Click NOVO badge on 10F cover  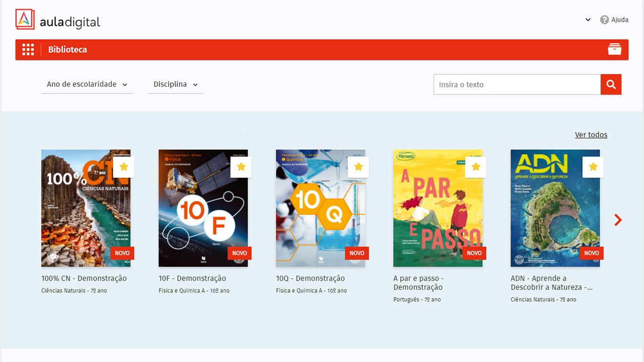[239, 253]
